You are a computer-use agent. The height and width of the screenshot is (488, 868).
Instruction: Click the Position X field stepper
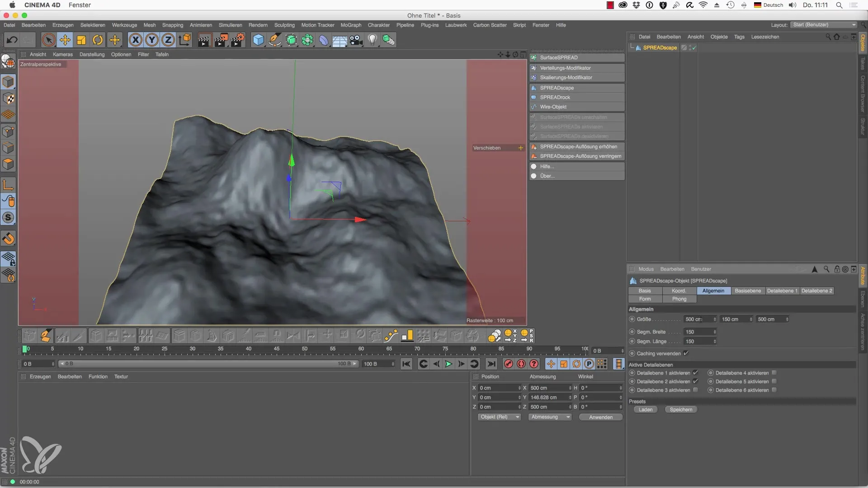point(519,388)
